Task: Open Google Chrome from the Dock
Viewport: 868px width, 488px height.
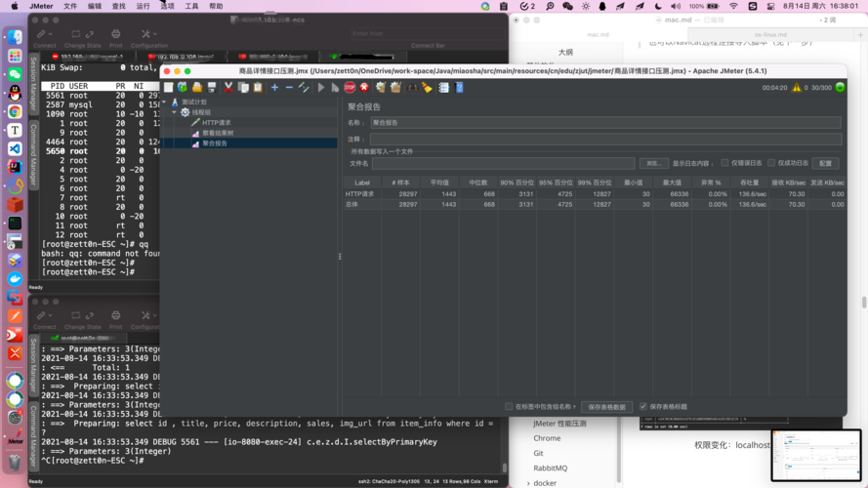Action: pyautogui.click(x=15, y=111)
